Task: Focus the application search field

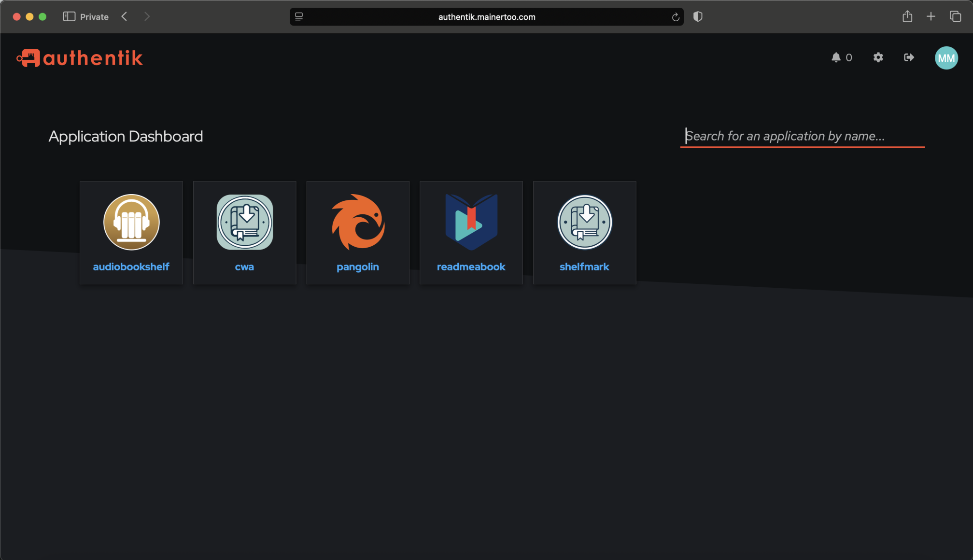Action: [x=802, y=137]
